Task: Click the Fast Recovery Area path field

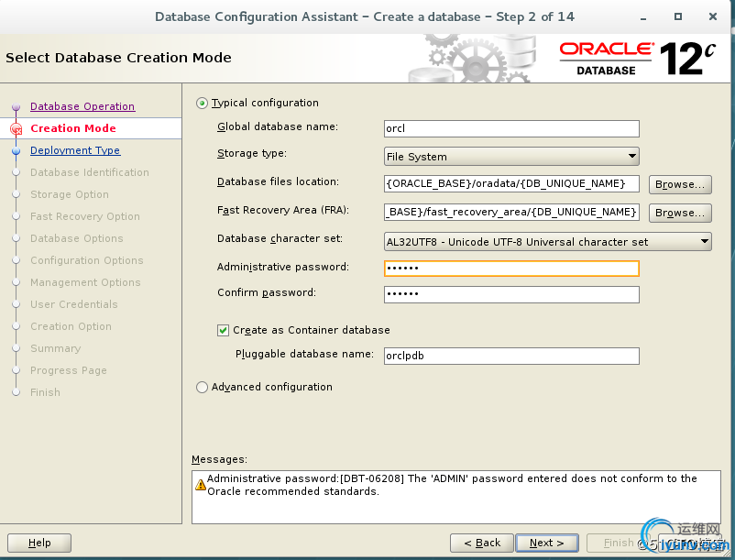Action: click(511, 212)
